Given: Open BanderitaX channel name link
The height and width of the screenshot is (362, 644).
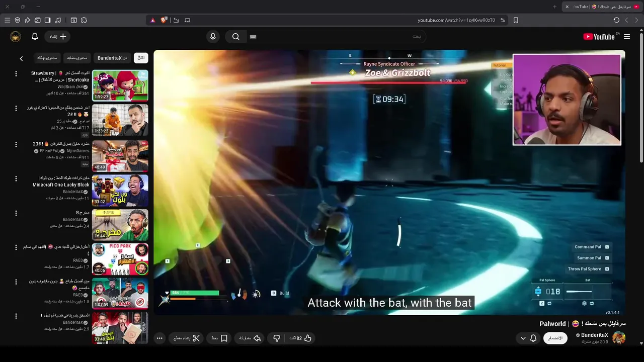Looking at the screenshot, I should click(x=594, y=335).
